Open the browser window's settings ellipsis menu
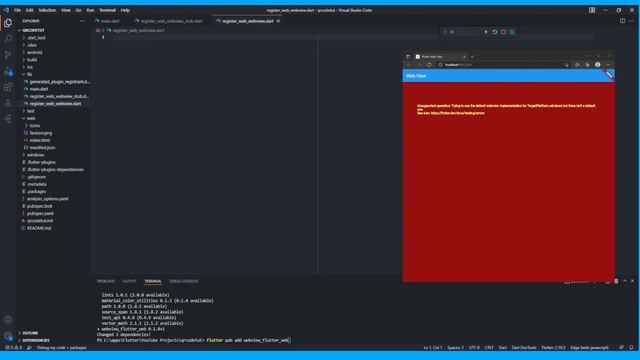The height and width of the screenshot is (360, 640). (608, 65)
